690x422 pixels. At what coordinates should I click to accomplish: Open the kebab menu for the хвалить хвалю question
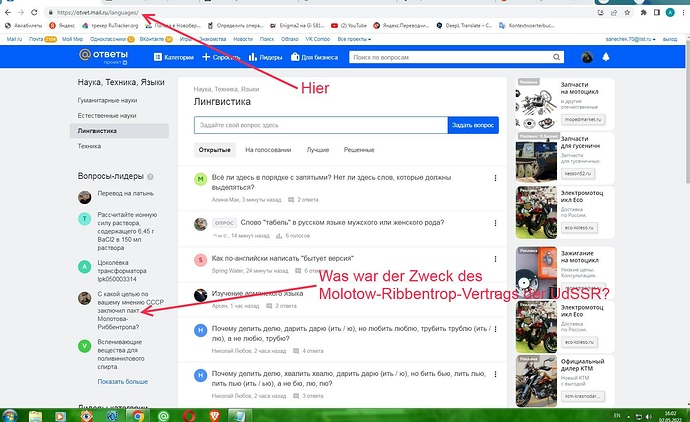pyautogui.click(x=495, y=374)
